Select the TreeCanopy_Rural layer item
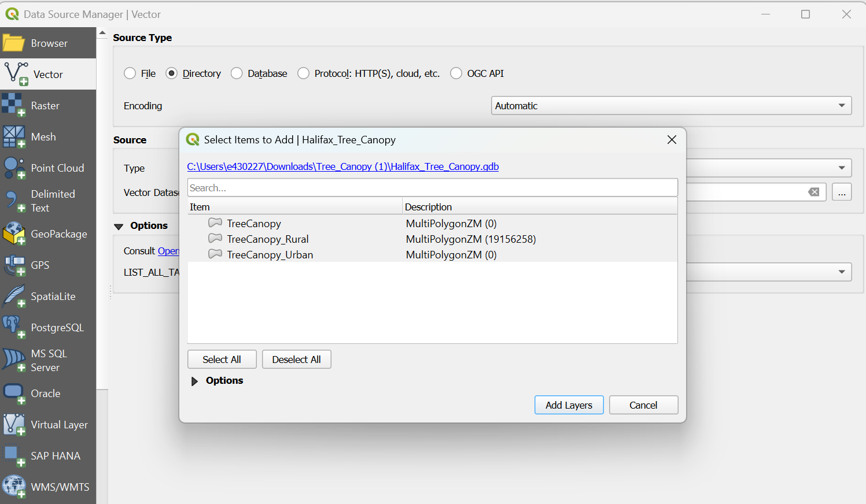866x504 pixels. click(267, 239)
